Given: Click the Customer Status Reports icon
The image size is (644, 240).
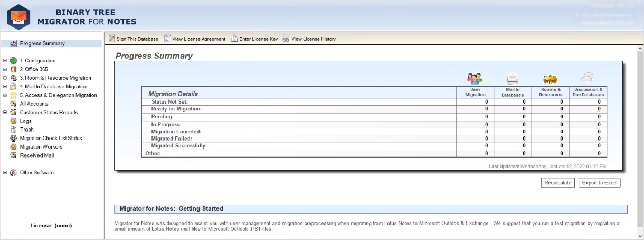Looking at the screenshot, I should [x=14, y=113].
